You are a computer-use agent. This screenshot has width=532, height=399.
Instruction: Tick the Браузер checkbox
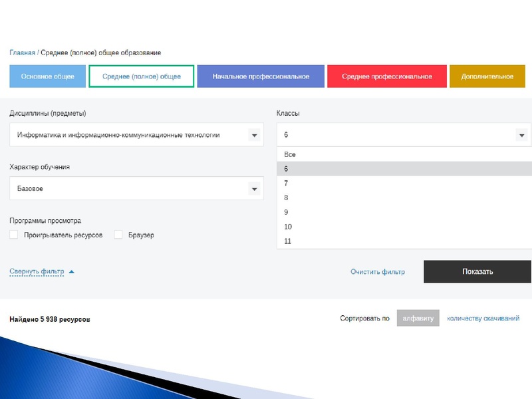118,235
